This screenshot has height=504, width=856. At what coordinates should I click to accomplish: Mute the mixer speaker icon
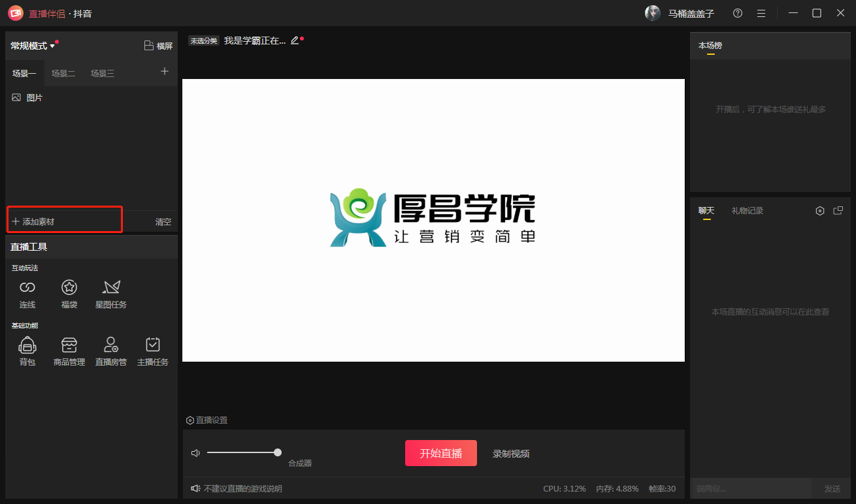[x=195, y=452]
